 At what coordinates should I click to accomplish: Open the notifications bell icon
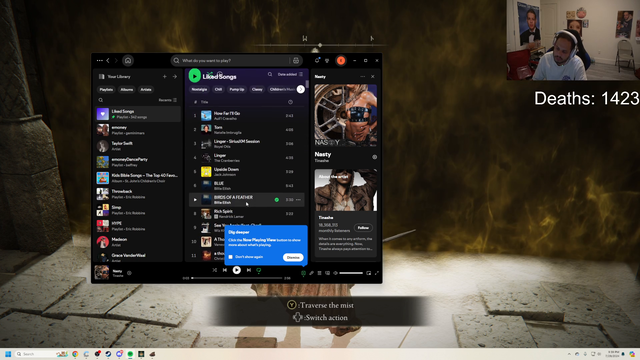pos(317,60)
